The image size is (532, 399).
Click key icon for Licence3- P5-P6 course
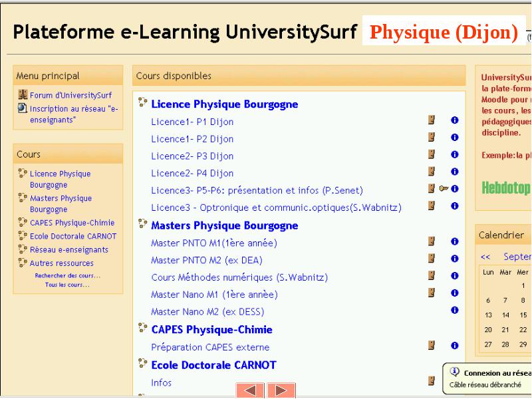[x=444, y=188]
